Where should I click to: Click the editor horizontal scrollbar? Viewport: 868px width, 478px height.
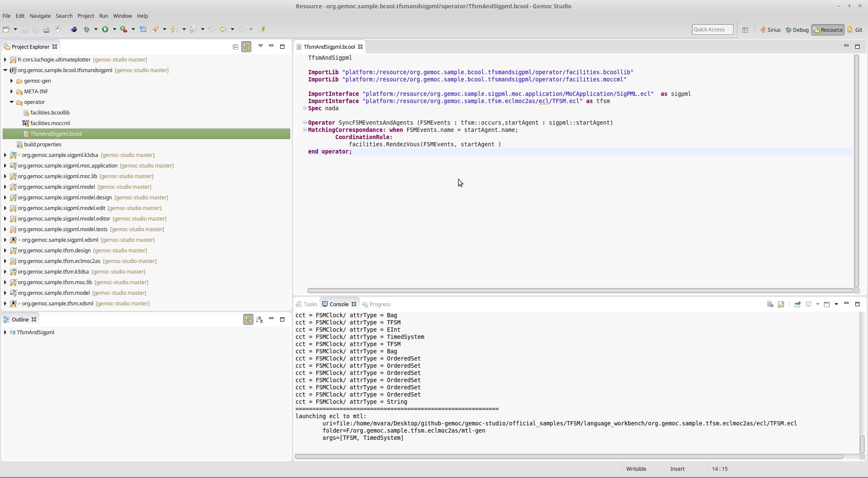[580, 291]
